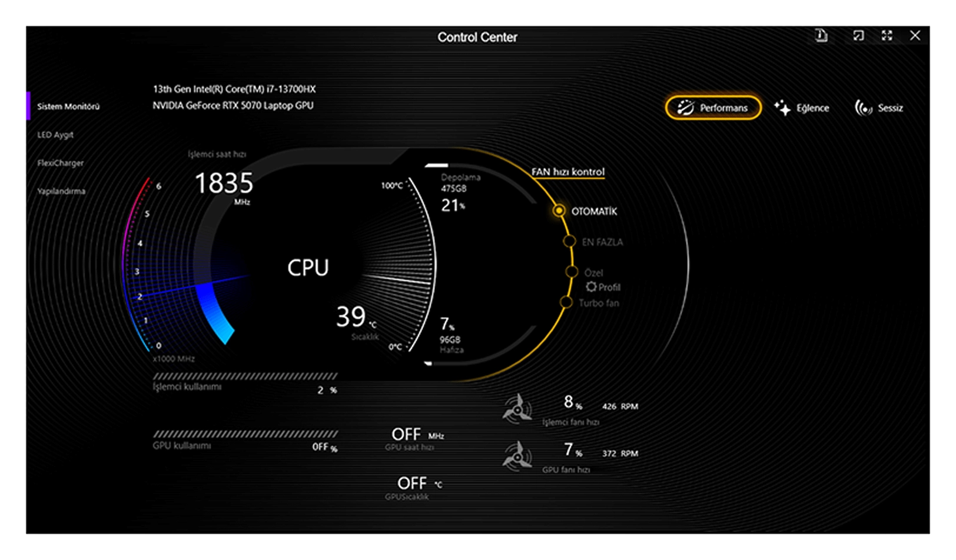This screenshot has width=956, height=560.
Task: Select the Performans power mode
Action: [713, 108]
